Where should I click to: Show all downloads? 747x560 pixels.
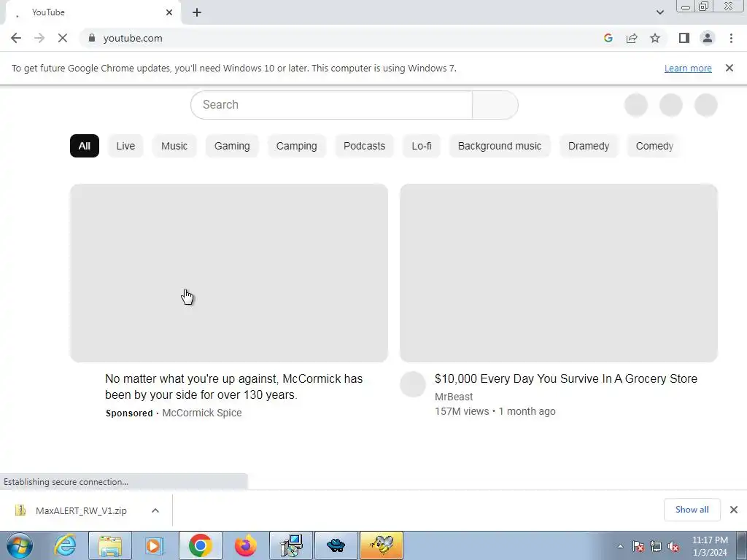coord(692,510)
